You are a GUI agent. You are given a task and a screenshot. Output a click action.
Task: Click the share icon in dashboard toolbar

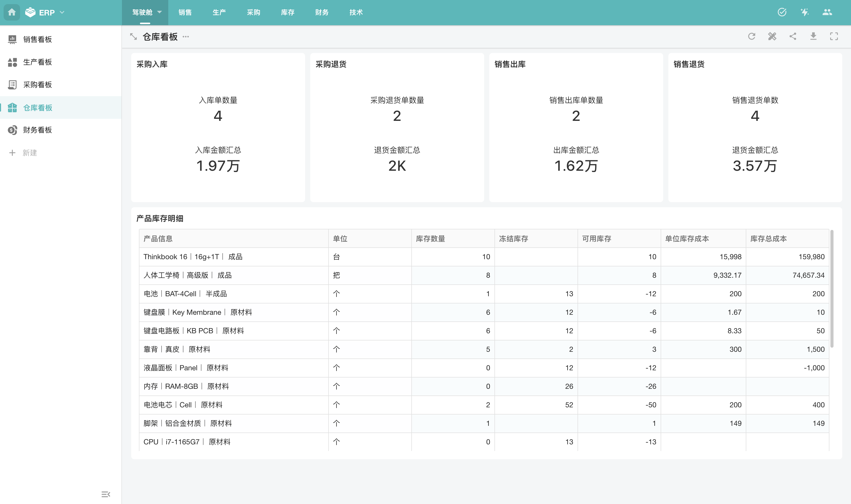793,36
